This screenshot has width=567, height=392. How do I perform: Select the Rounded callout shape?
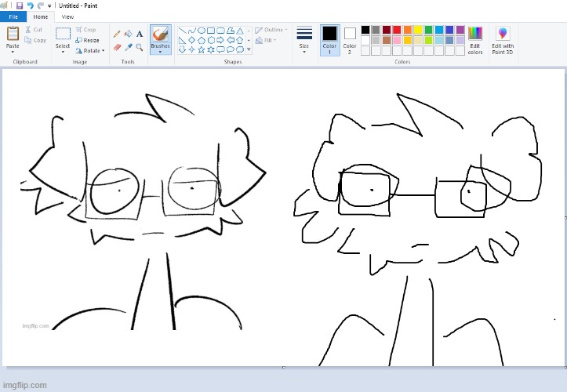pos(220,49)
